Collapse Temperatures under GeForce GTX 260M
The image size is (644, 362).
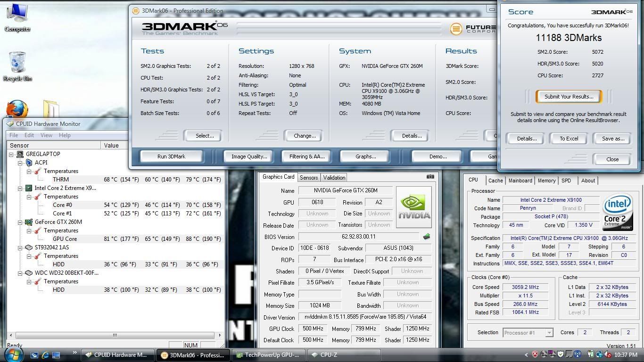pos(29,230)
